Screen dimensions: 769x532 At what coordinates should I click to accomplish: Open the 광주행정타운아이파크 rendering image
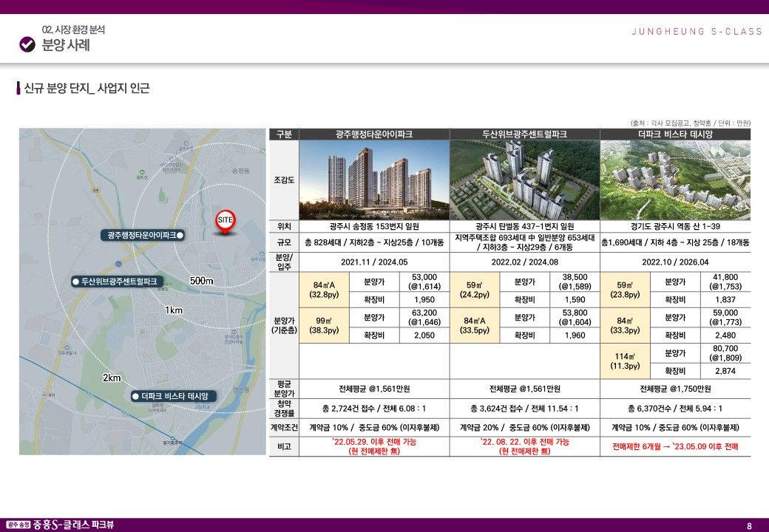coord(374,180)
